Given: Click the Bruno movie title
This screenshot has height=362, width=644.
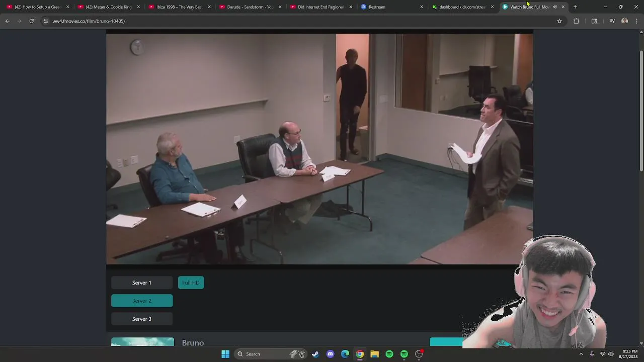Looking at the screenshot, I should point(193,343).
